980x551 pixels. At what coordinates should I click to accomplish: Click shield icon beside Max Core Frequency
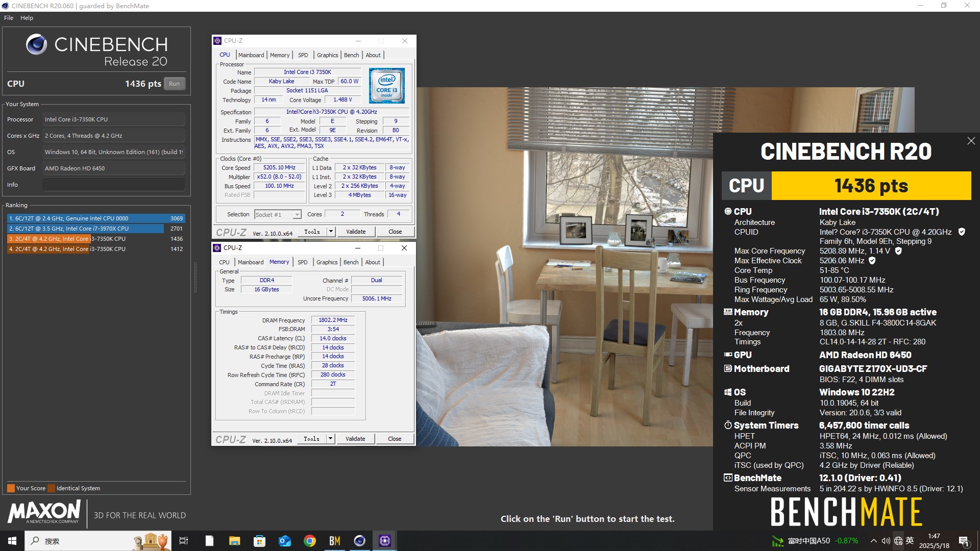898,251
